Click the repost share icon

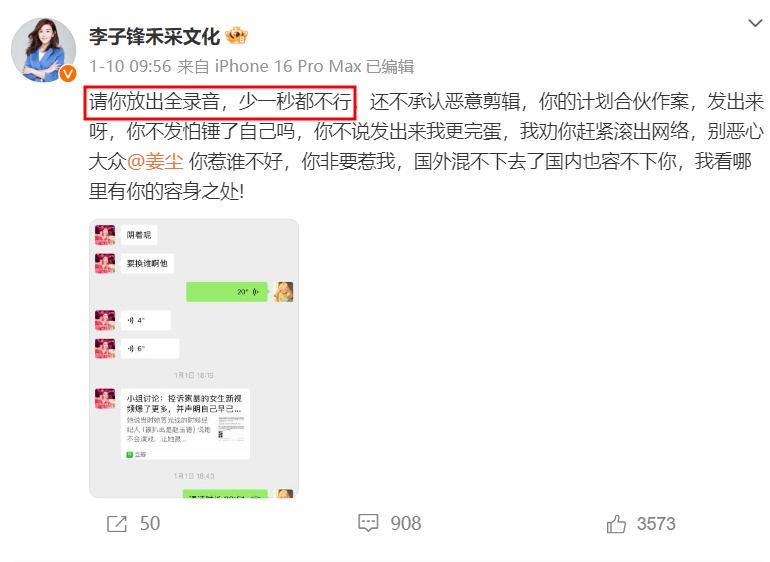point(117,524)
